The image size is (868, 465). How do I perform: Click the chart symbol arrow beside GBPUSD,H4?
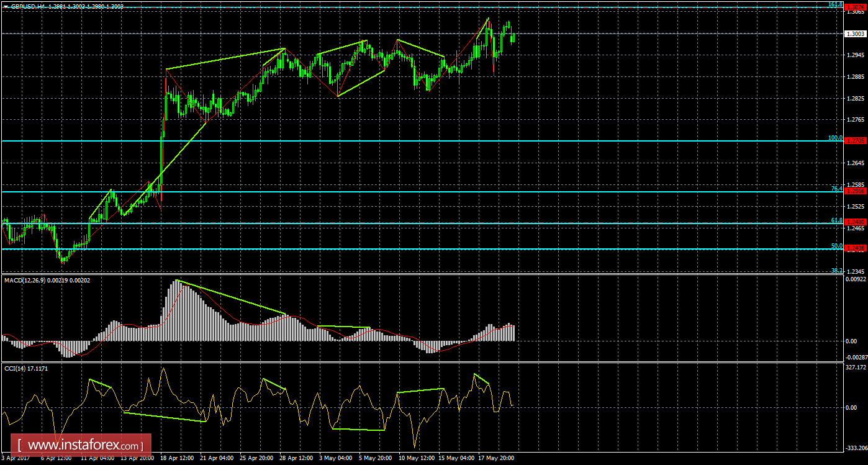click(x=6, y=7)
